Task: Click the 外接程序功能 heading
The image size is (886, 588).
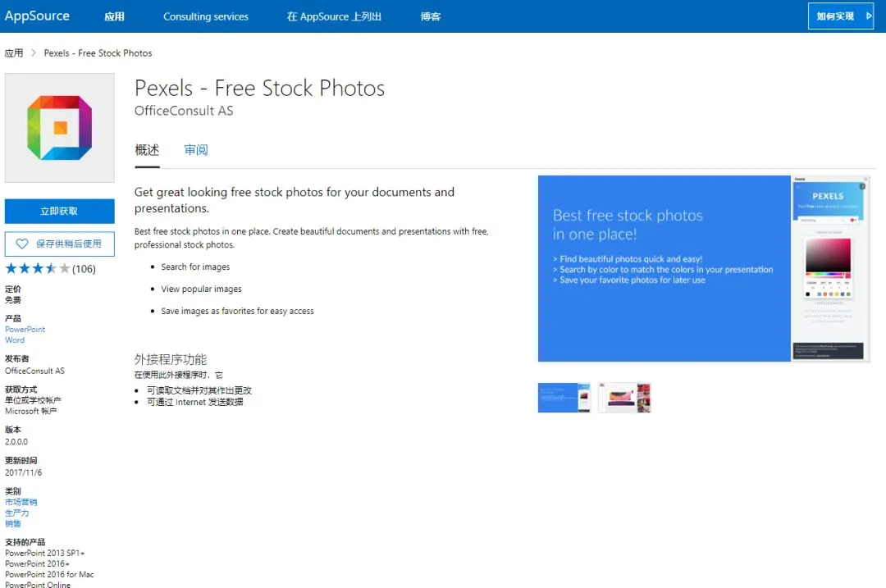Action: [x=171, y=359]
